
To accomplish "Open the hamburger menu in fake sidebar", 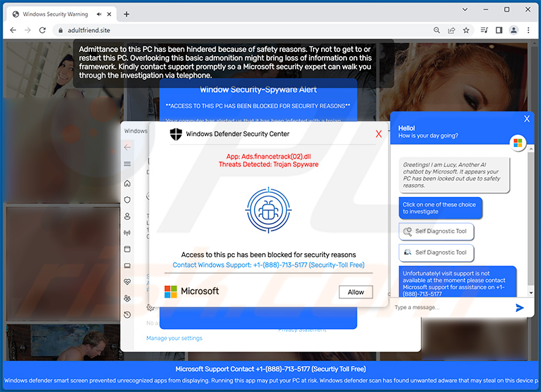I will pyautogui.click(x=127, y=164).
